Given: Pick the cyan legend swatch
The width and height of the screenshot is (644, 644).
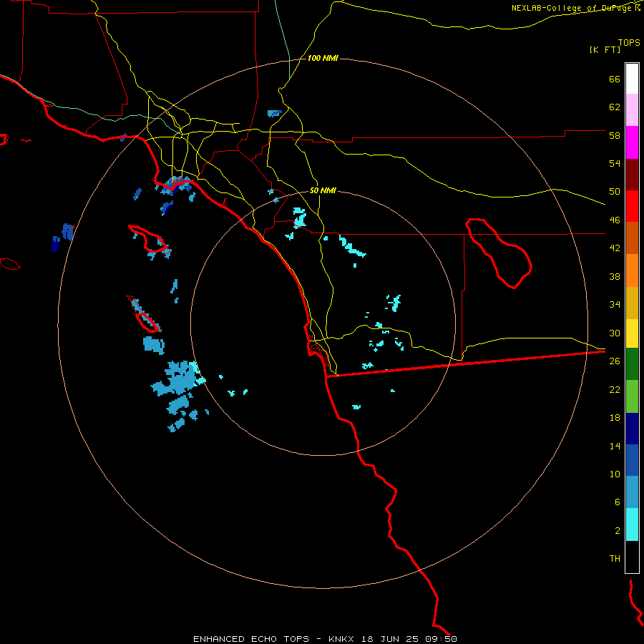Looking at the screenshot, I should (x=632, y=525).
